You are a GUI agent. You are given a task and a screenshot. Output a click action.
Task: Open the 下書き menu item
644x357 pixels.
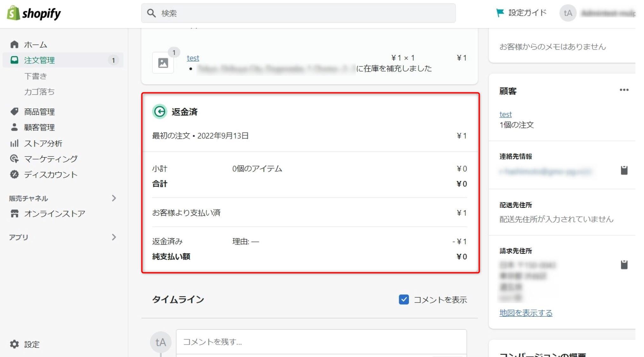click(36, 76)
